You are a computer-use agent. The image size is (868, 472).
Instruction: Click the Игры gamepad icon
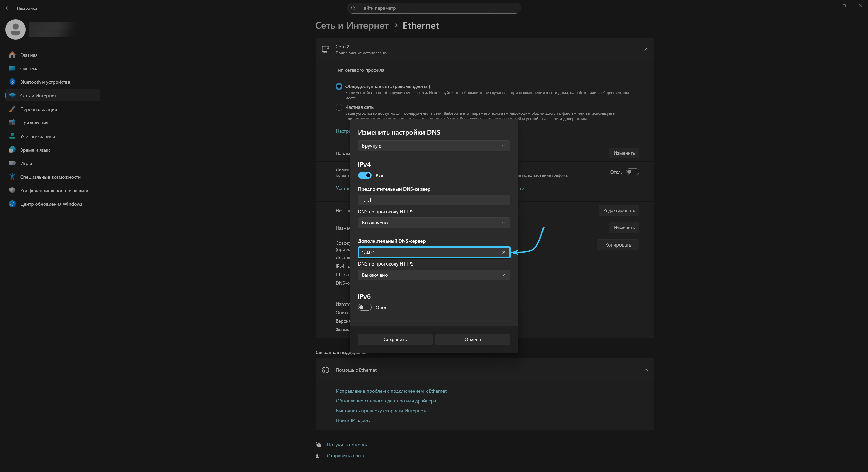(12, 163)
